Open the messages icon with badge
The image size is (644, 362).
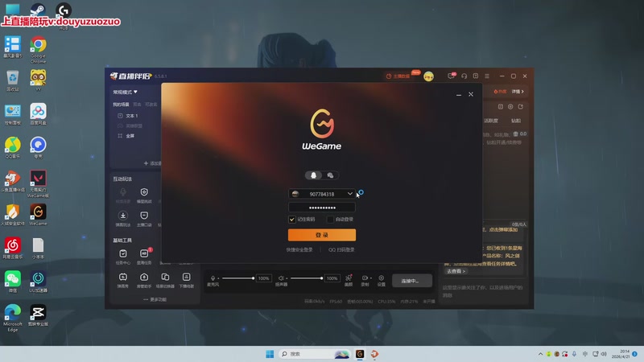click(451, 76)
